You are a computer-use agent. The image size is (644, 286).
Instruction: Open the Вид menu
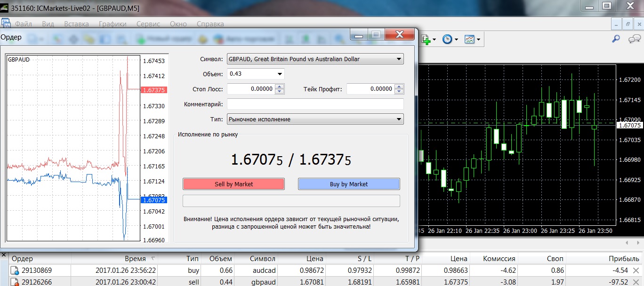[x=48, y=24]
